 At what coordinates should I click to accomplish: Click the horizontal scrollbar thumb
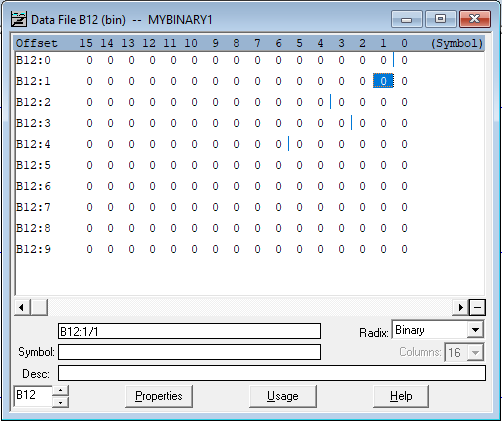click(39, 307)
